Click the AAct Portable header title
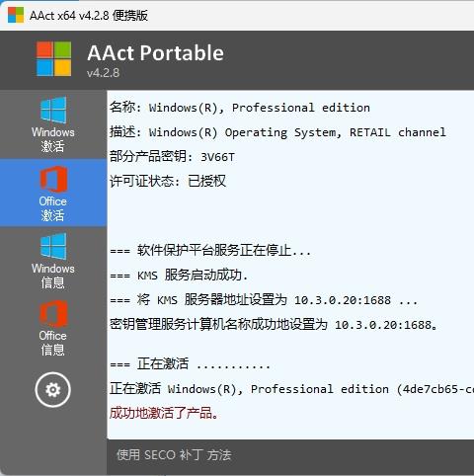474x476 pixels. pyautogui.click(x=155, y=52)
